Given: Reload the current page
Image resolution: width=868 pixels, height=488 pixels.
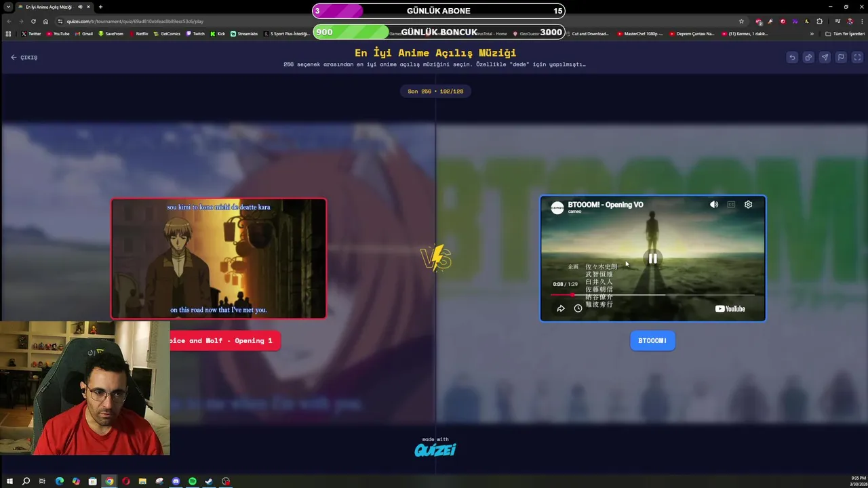Looking at the screenshot, I should [x=33, y=21].
